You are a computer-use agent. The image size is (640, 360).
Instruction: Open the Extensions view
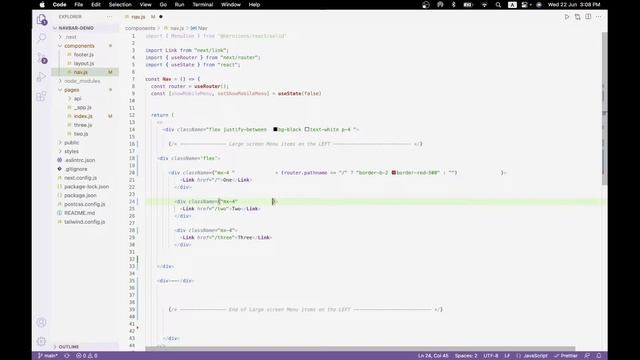pos(42,96)
